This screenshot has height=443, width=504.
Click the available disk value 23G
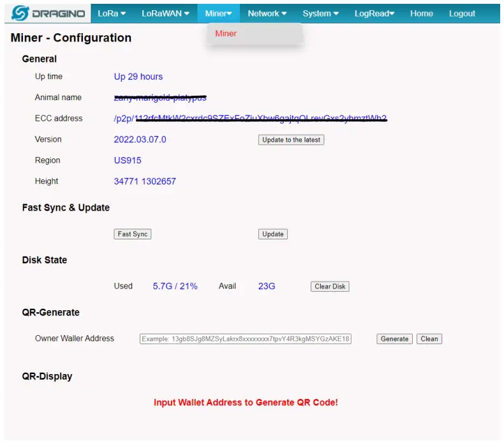coord(267,287)
